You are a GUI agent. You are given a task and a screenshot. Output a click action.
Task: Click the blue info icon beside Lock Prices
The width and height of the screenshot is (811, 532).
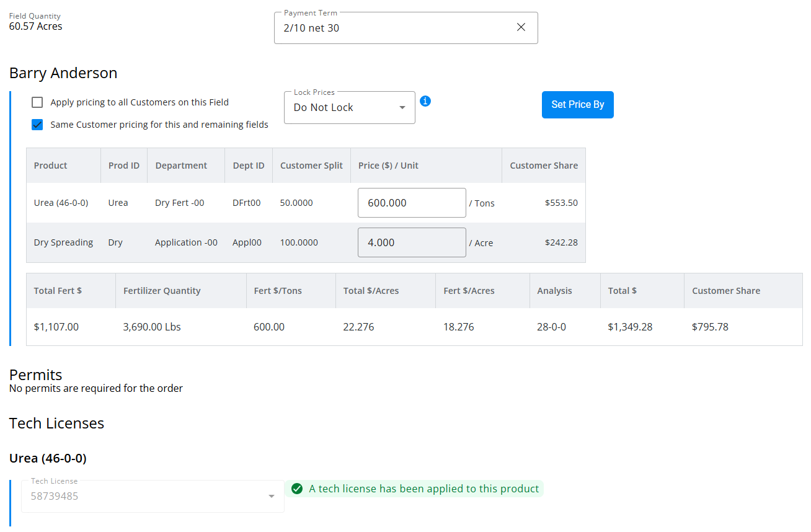pyautogui.click(x=425, y=101)
